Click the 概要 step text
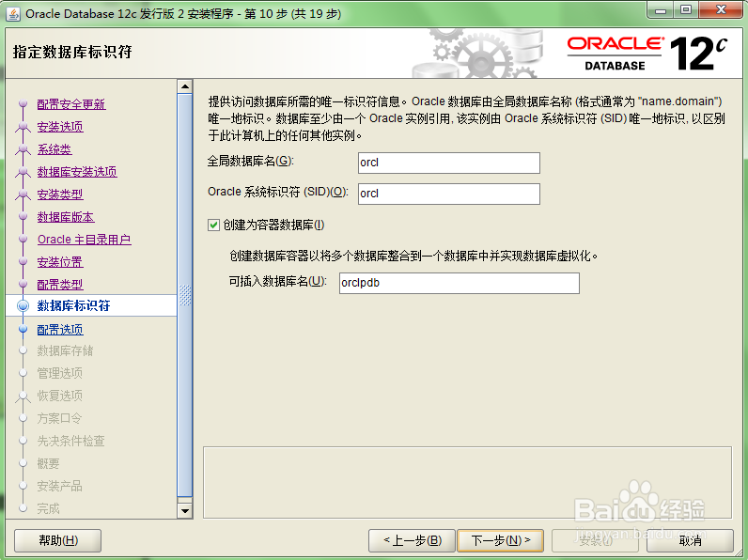 tap(49, 463)
